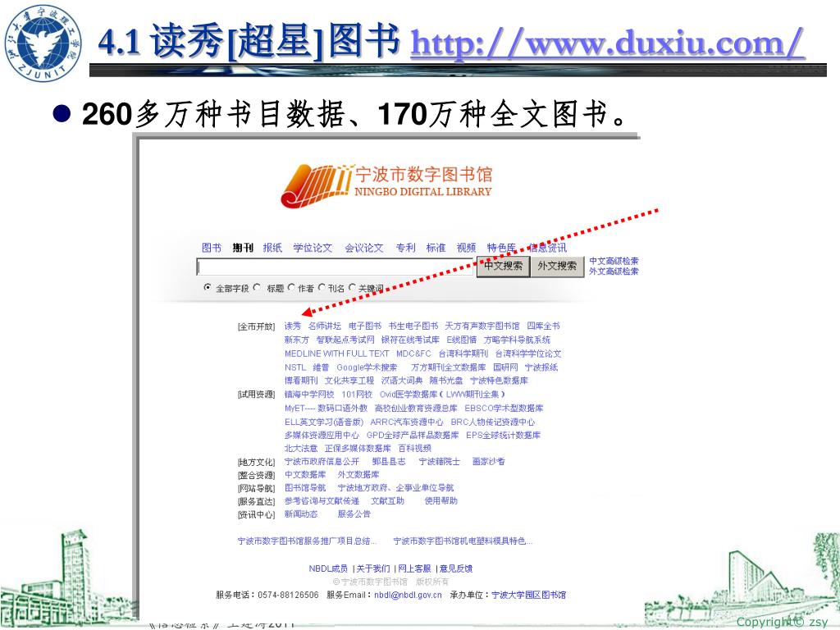The height and width of the screenshot is (630, 840).
Task: Open the 读秀 link under 全市开放
Action: [x=293, y=326]
